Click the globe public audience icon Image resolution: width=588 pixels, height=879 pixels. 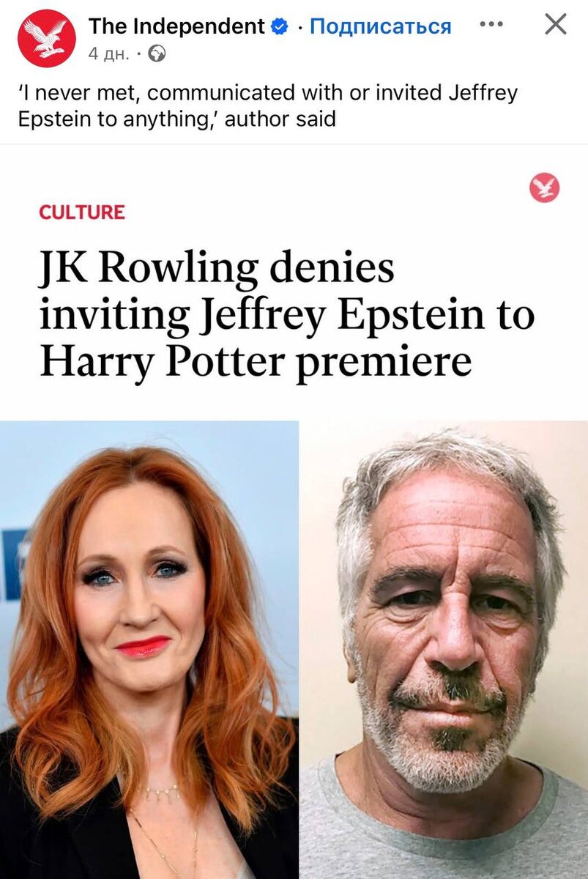point(157,53)
